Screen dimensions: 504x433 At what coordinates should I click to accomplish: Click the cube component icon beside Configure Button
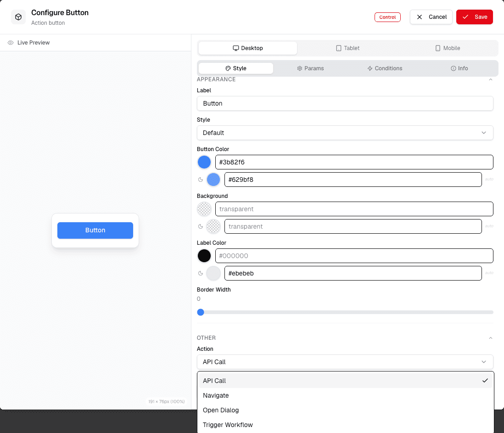[x=18, y=17]
